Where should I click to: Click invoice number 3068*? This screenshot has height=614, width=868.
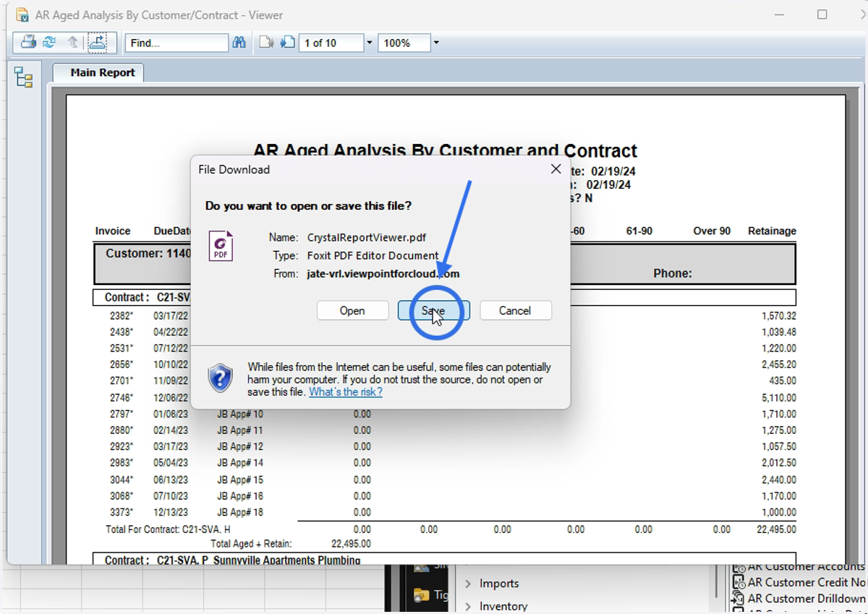122,496
